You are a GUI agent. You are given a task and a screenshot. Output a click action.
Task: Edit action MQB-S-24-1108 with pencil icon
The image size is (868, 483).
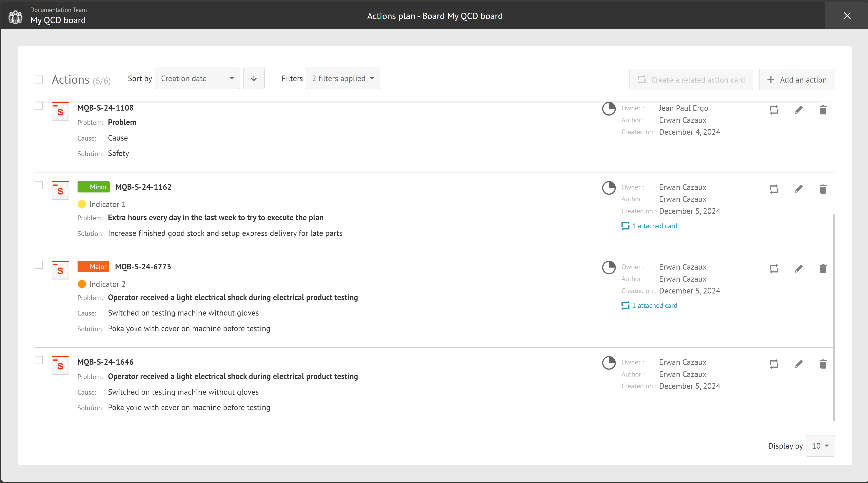(799, 110)
